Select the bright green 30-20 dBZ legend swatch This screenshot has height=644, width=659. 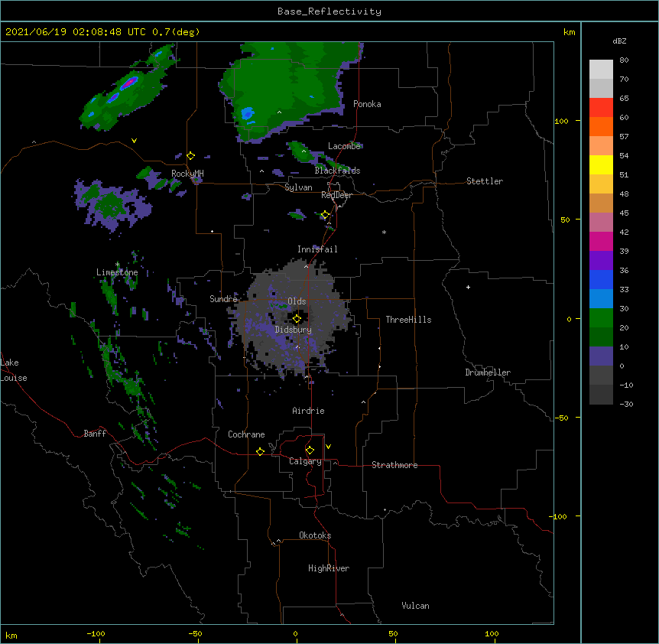coord(601,318)
